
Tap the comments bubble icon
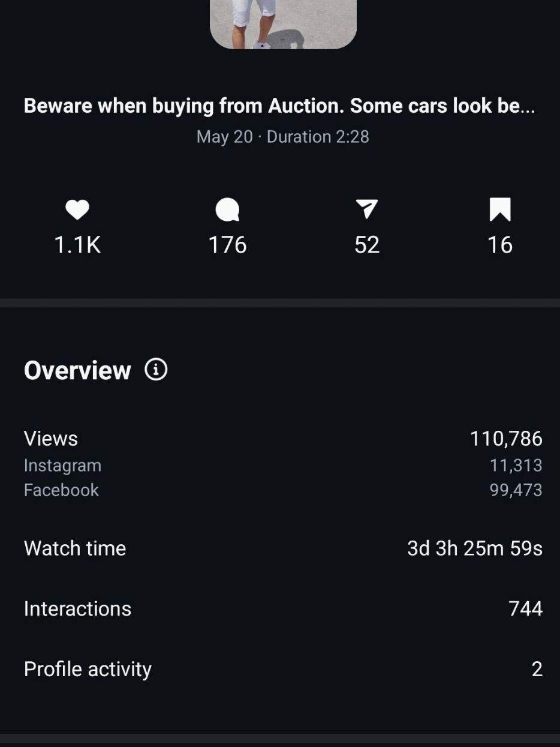click(x=227, y=210)
